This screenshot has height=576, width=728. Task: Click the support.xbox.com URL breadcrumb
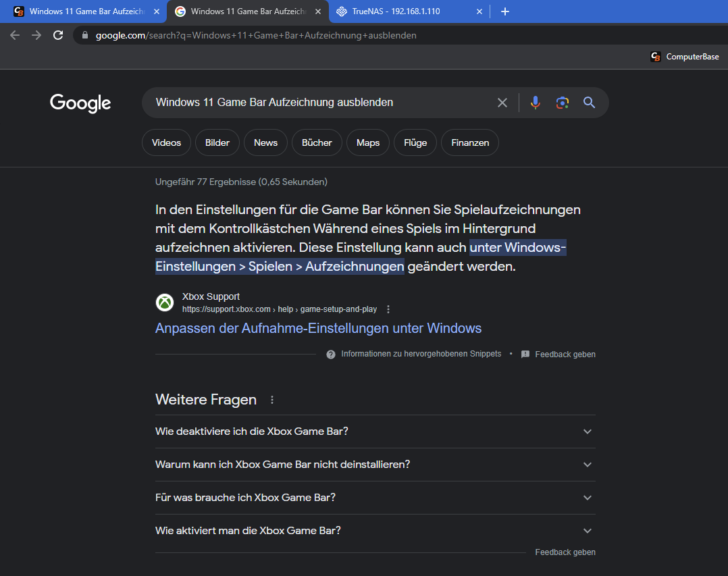[x=280, y=309]
